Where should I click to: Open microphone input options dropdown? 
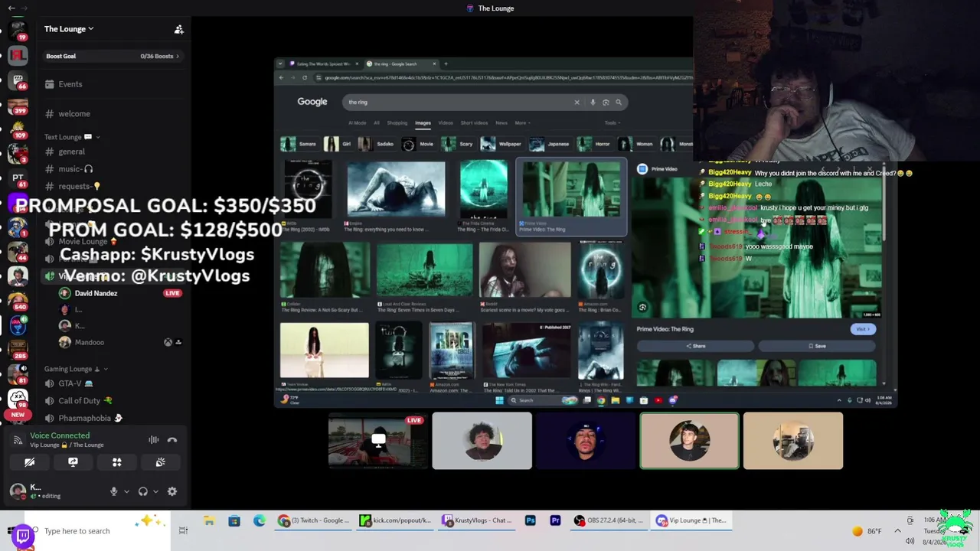(x=126, y=491)
